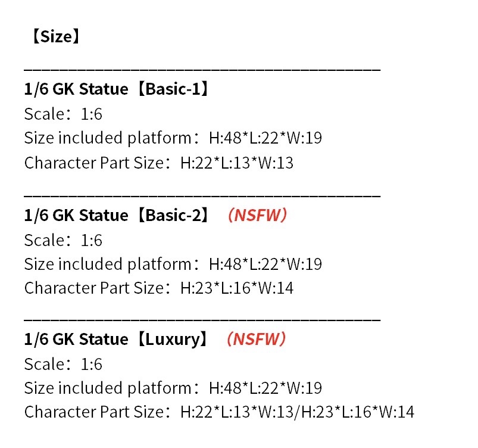Click Basic-2's H:23*L:16*W:14 character size value
The image size is (478, 448).
click(237, 288)
